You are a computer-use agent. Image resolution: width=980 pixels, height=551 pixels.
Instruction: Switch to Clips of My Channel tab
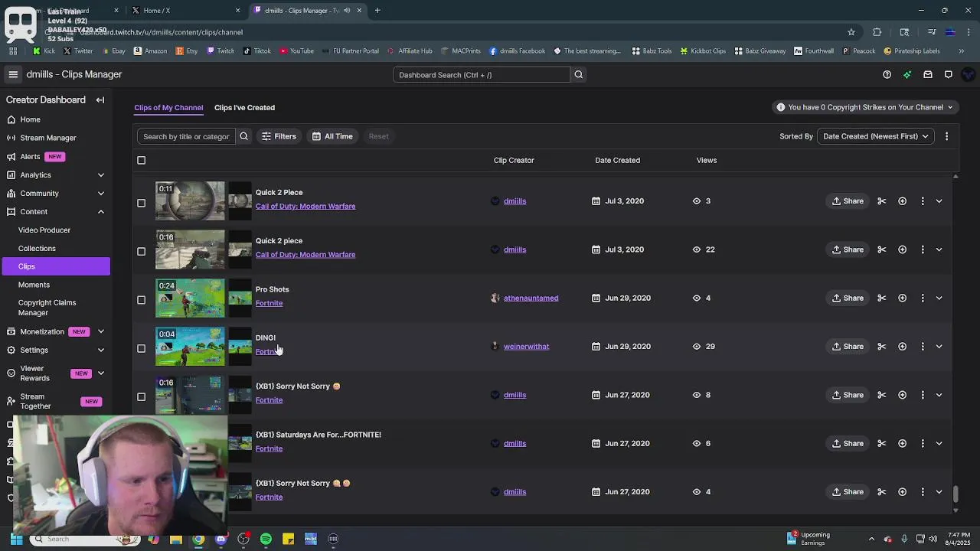coord(168,107)
